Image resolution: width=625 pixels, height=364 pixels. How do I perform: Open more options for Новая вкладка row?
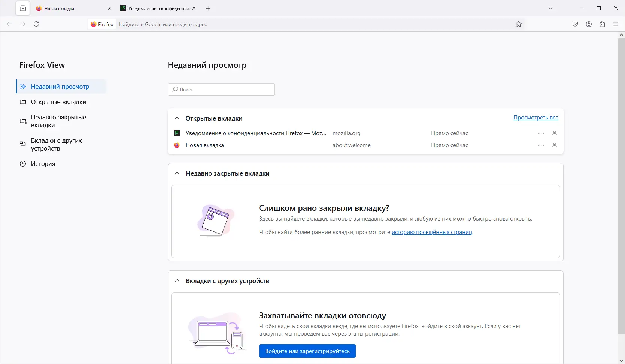coord(541,145)
